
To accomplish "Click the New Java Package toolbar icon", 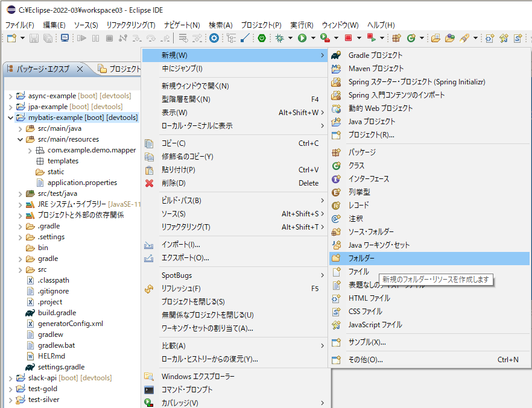I will (397, 39).
